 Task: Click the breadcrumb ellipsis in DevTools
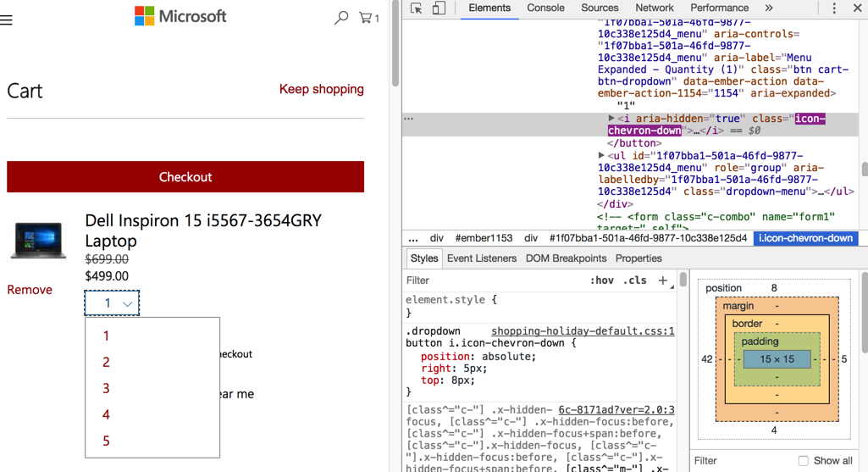point(413,238)
